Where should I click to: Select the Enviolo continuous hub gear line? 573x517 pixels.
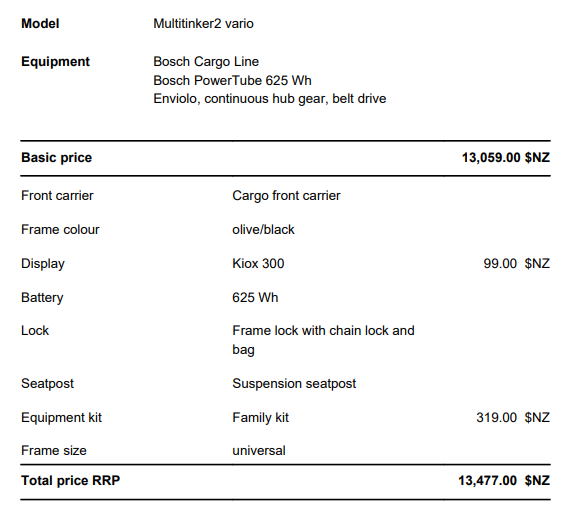(x=270, y=99)
